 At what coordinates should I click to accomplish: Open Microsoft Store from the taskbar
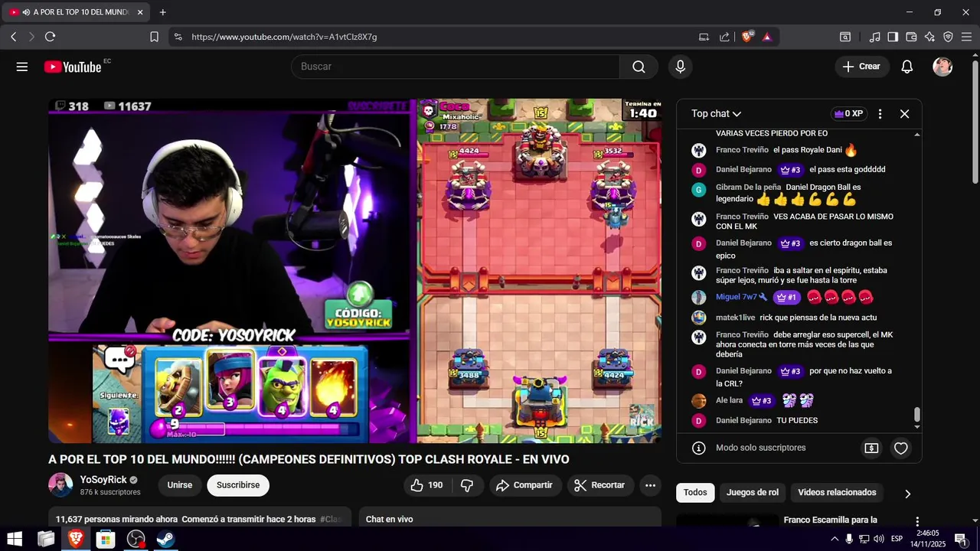coord(106,539)
